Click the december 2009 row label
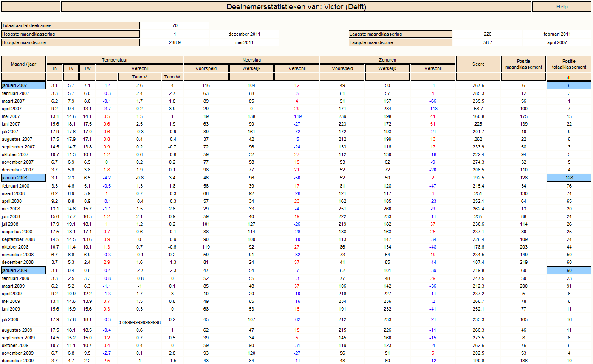 (x=18, y=361)
